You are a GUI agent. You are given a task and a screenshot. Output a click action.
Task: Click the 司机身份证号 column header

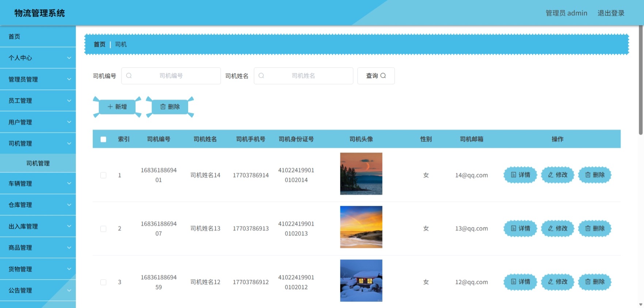[x=296, y=139]
